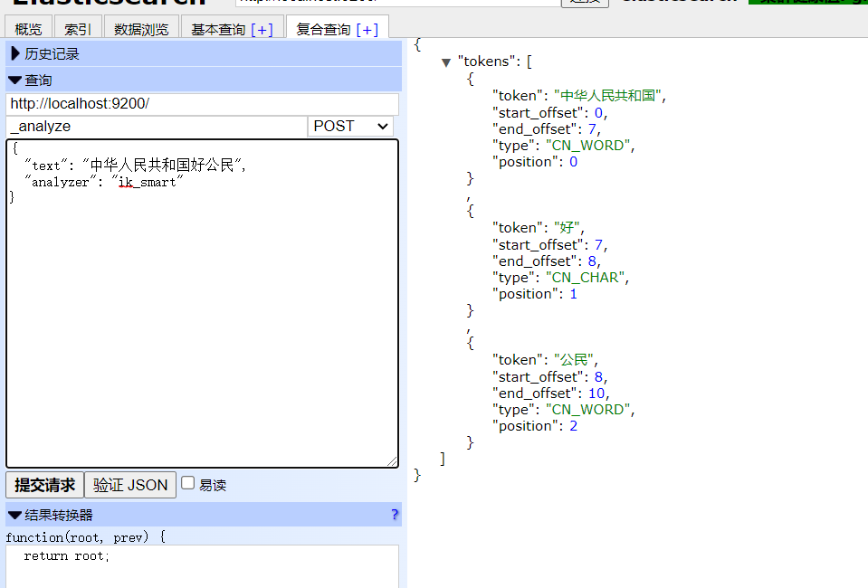
Task: Add a new 基本查询 tab via [+]
Action: coord(262,29)
